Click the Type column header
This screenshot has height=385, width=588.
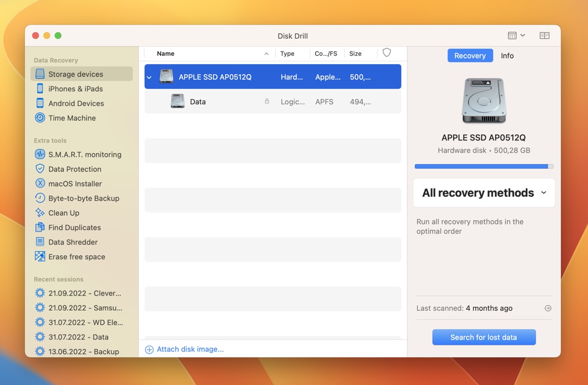(287, 53)
